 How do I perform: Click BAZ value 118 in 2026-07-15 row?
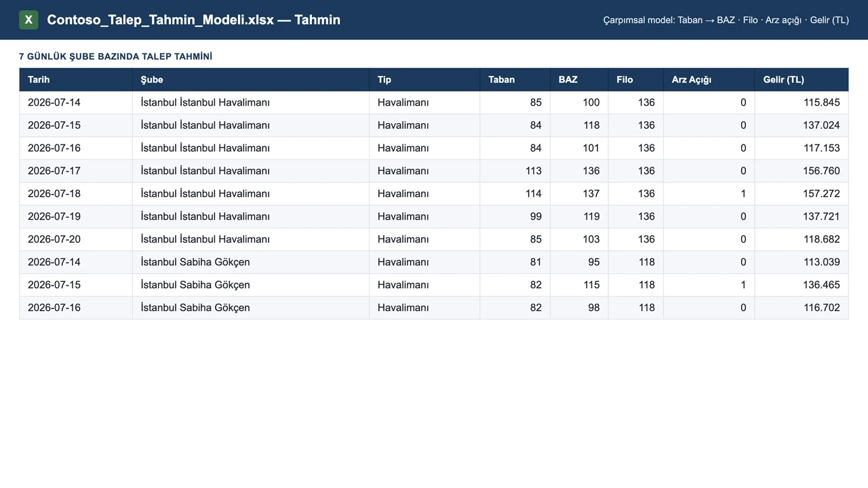(591, 125)
